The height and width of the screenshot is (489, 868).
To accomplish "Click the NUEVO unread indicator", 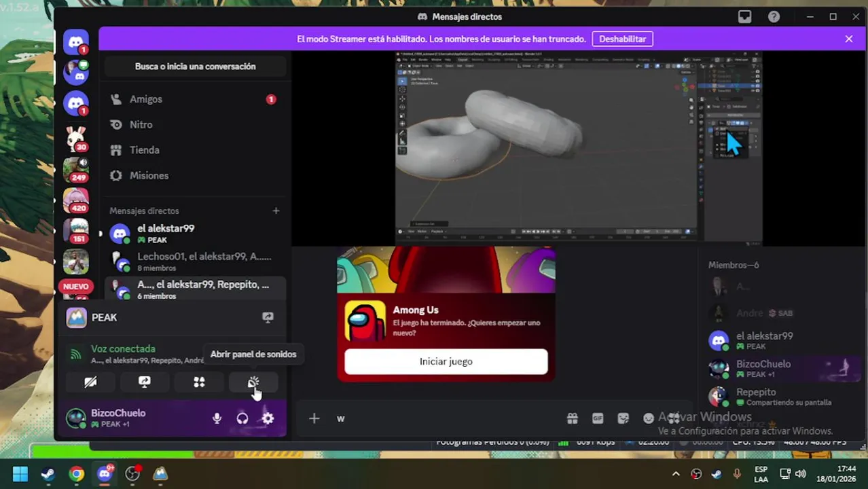I will tap(75, 286).
